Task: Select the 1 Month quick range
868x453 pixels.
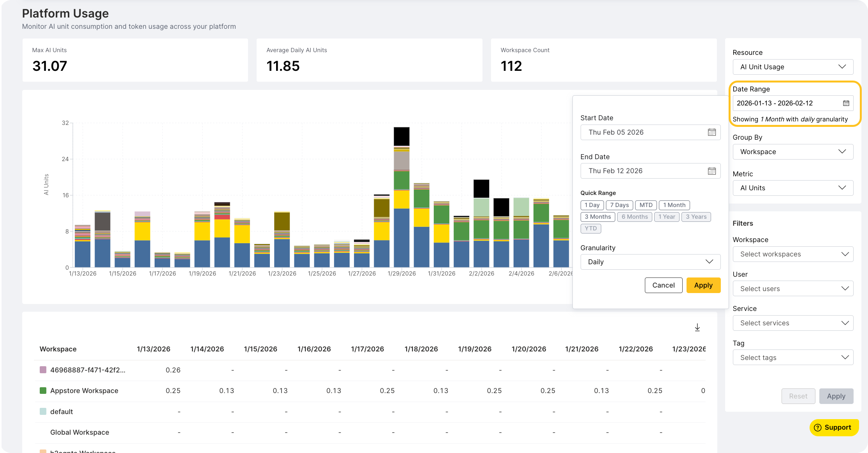Action: coord(674,205)
